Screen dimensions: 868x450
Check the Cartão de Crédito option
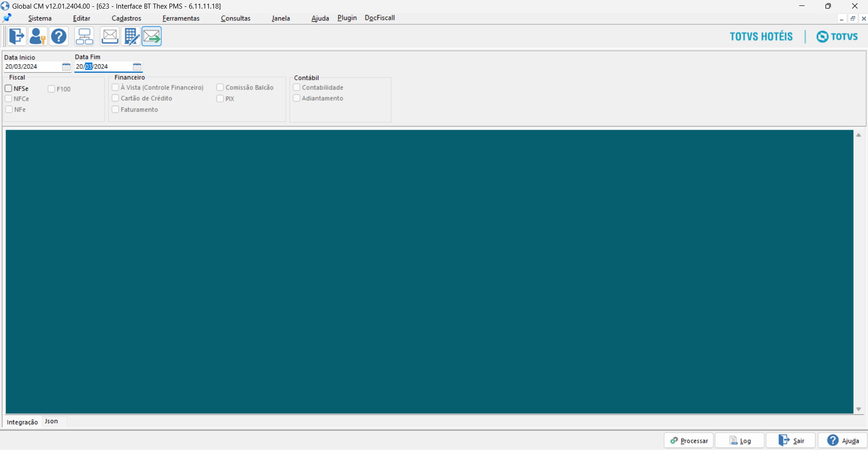tap(116, 98)
